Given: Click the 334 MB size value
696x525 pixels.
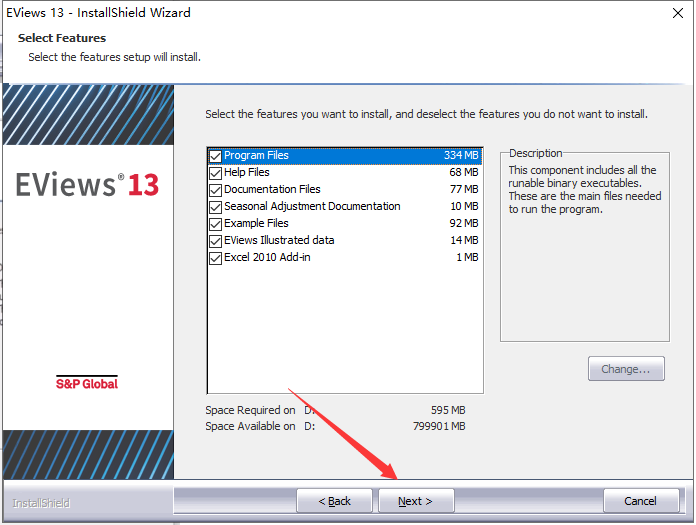Looking at the screenshot, I should pyautogui.click(x=461, y=155).
